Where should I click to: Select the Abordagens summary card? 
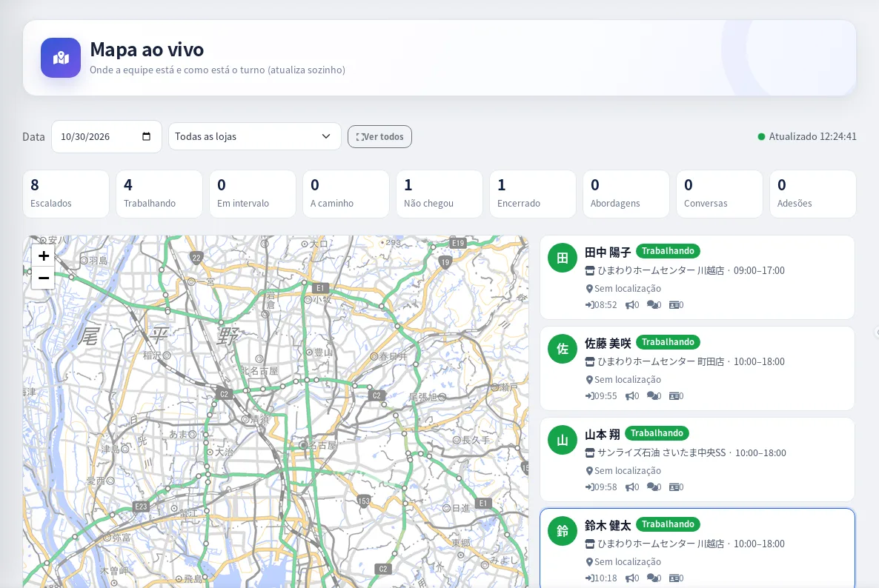[x=626, y=194]
